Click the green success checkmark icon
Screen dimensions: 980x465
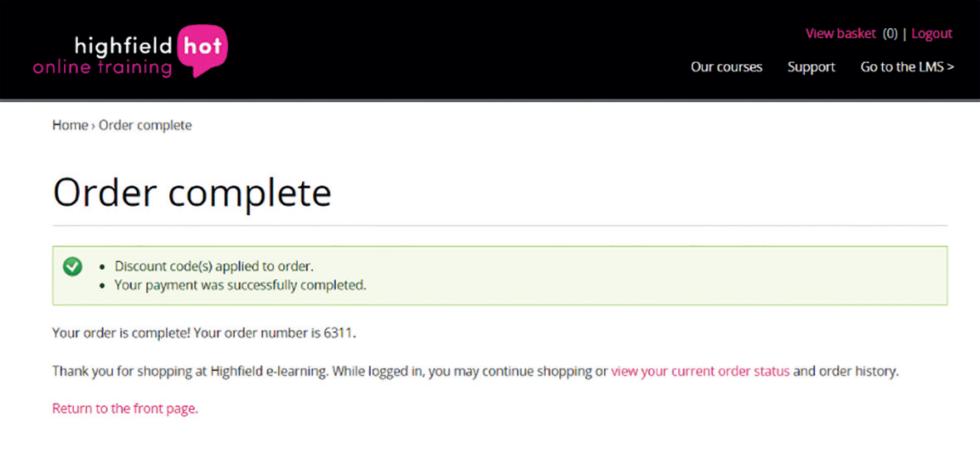click(73, 267)
